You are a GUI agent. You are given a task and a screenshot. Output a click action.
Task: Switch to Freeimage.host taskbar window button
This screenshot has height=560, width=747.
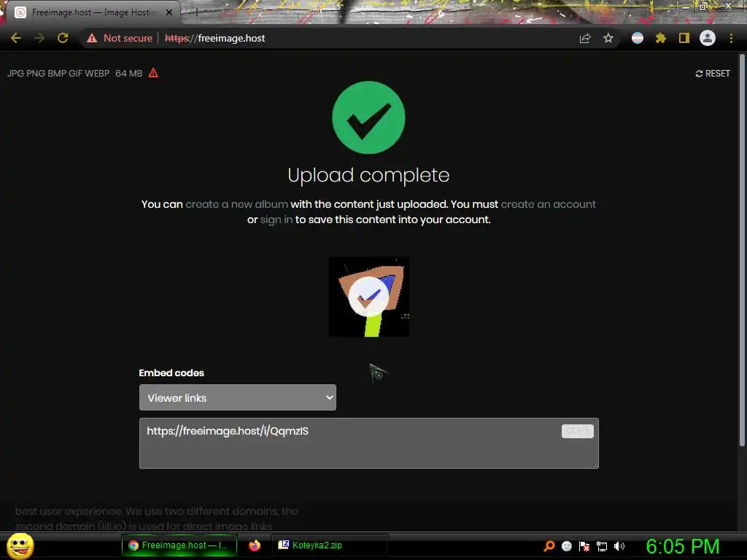coord(179,545)
